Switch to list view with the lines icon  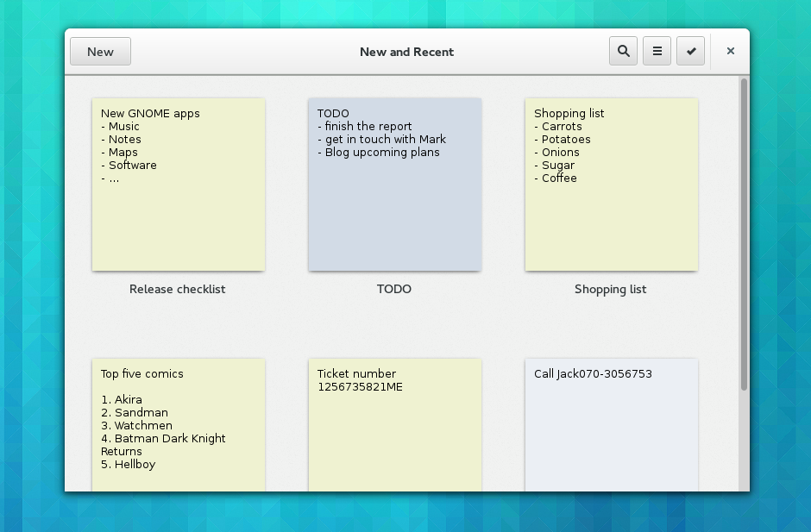[657, 51]
